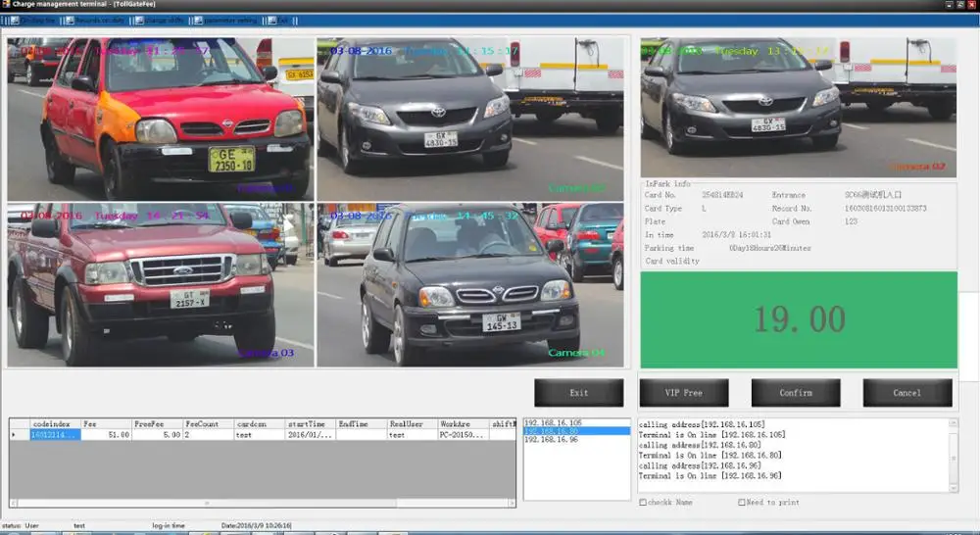Select IP address 192.168.16.105 in the list
The height and width of the screenshot is (535, 980).
tap(552, 422)
